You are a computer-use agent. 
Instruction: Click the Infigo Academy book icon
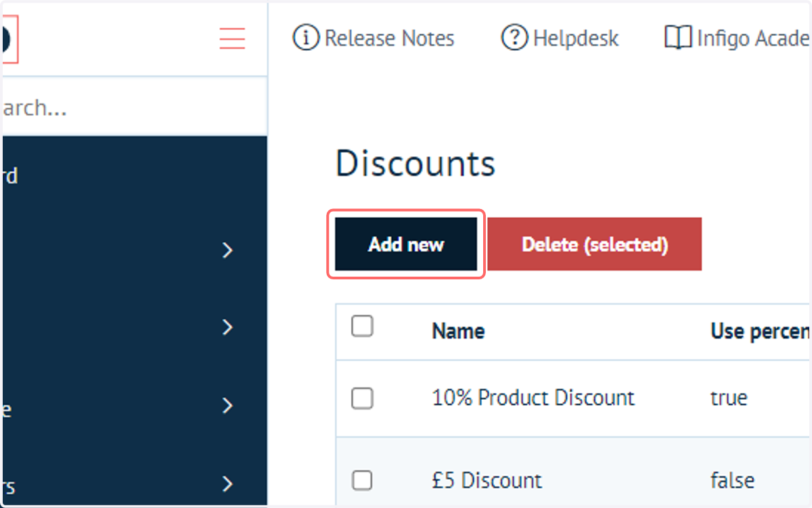pyautogui.click(x=678, y=39)
